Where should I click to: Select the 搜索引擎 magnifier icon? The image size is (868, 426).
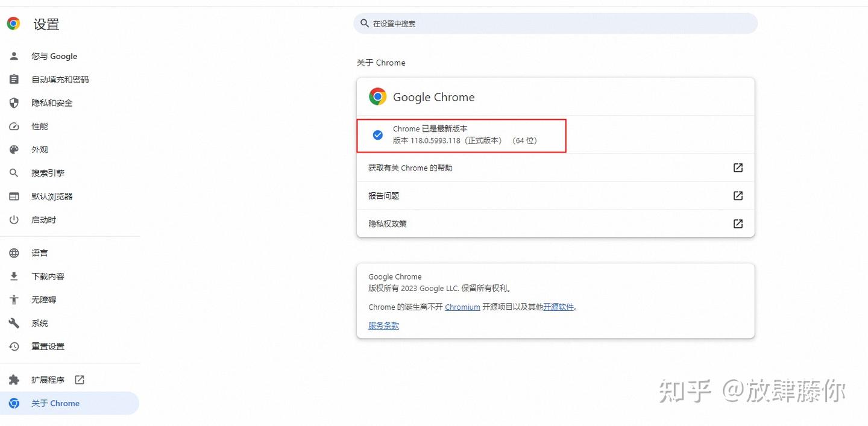(x=14, y=173)
